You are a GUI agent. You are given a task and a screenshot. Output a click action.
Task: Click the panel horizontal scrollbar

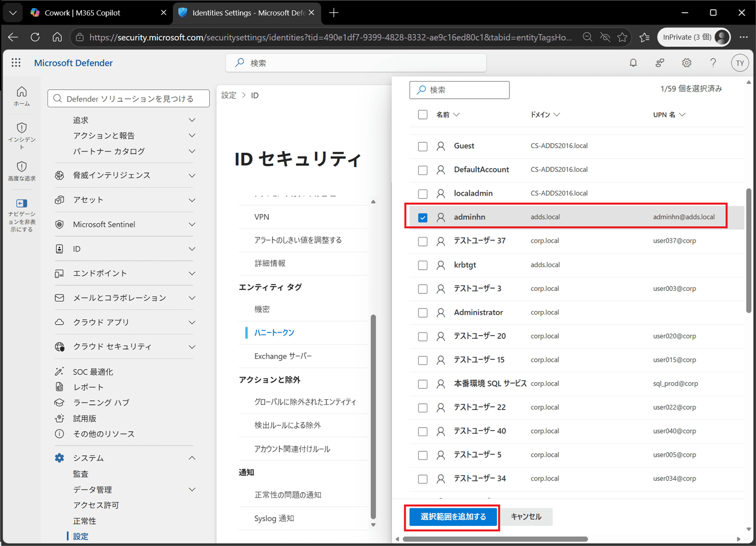(496, 539)
